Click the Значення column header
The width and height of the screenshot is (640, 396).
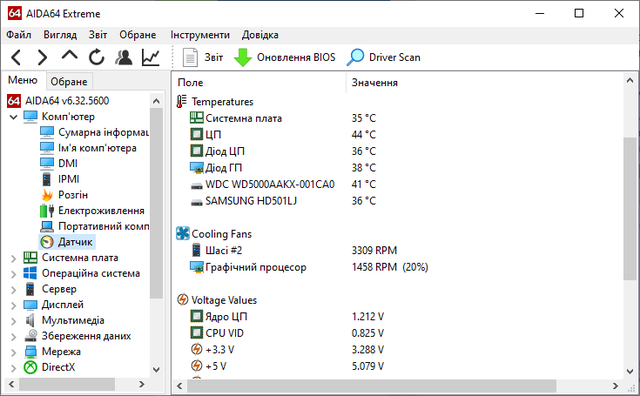pyautogui.click(x=375, y=82)
